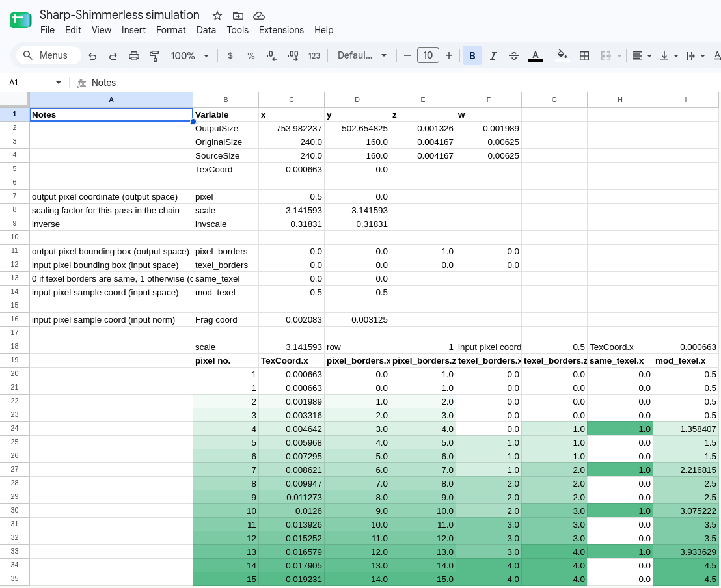721x588 pixels.
Task: Open the Format menu
Action: click(x=171, y=30)
